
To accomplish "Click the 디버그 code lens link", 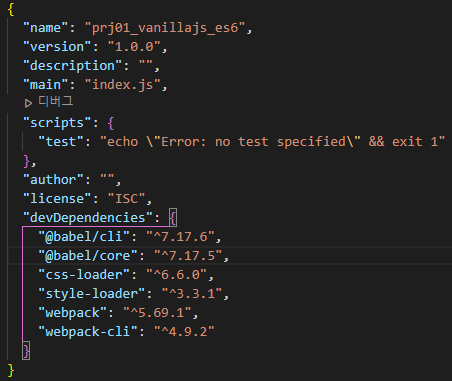I will (x=56, y=101).
